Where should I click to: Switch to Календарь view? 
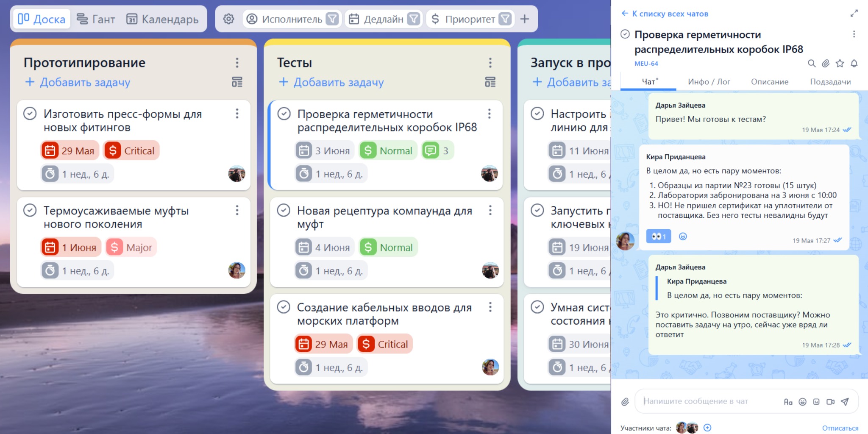pos(163,19)
